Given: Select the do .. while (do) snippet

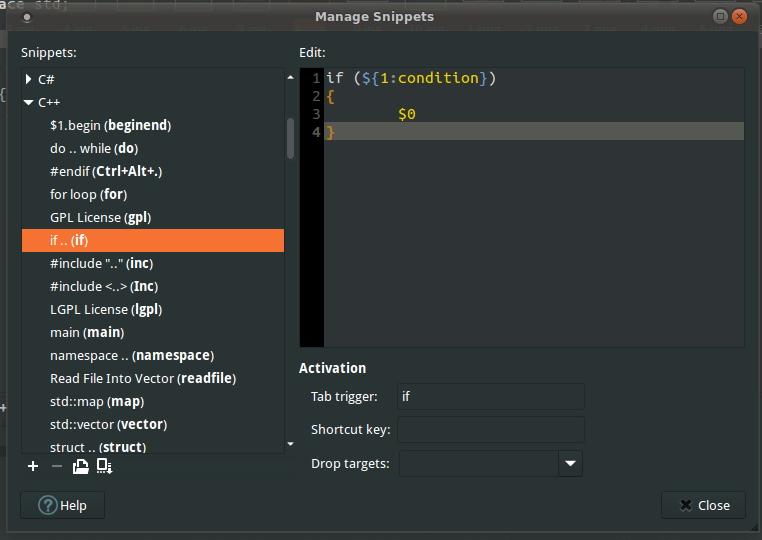Looking at the screenshot, I should (153, 148).
